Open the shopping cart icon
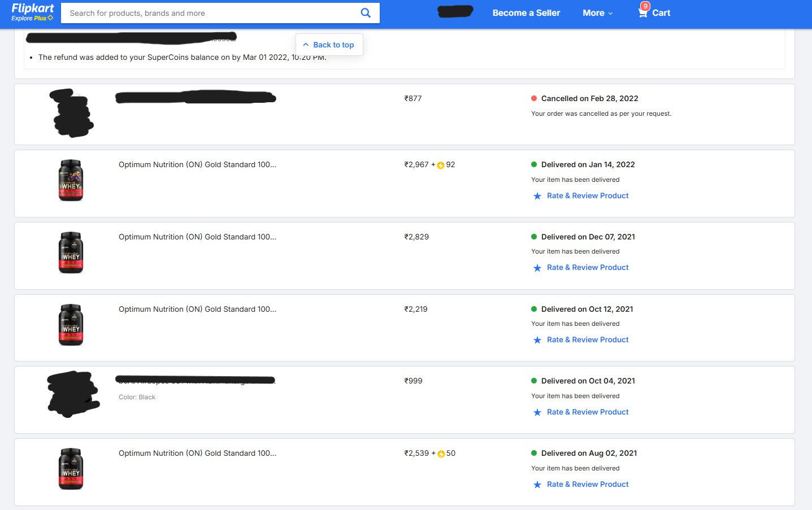This screenshot has width=812, height=510. [643, 13]
